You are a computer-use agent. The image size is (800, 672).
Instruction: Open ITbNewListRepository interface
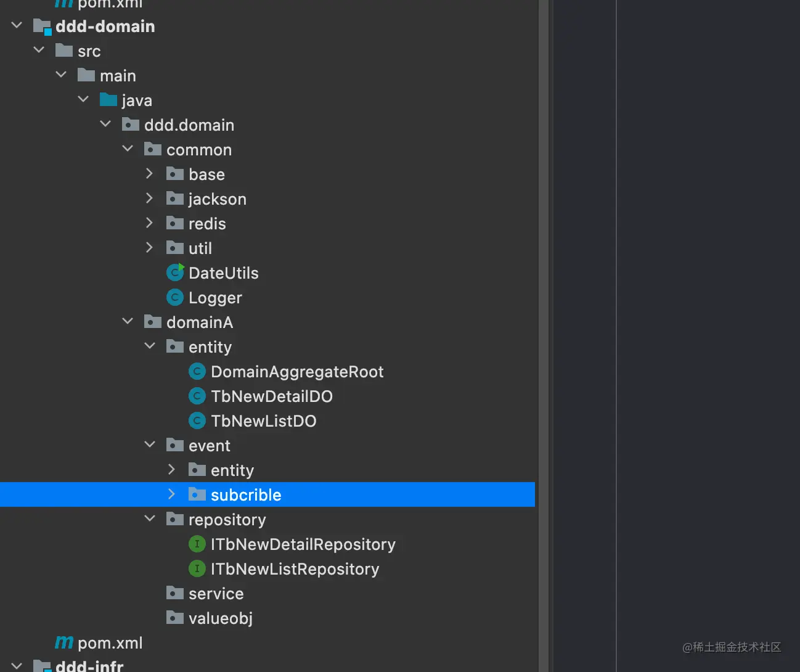point(295,569)
